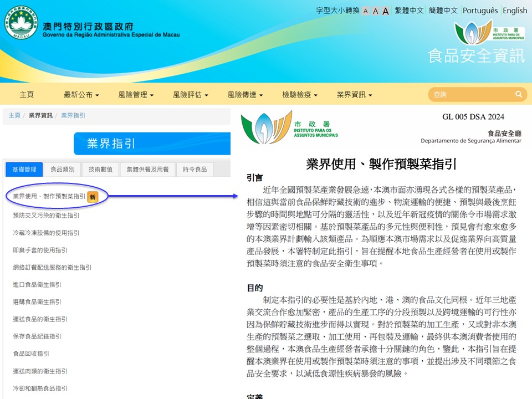Switch language to English
Image resolution: width=532 pixels, height=399 pixels.
coord(515,11)
